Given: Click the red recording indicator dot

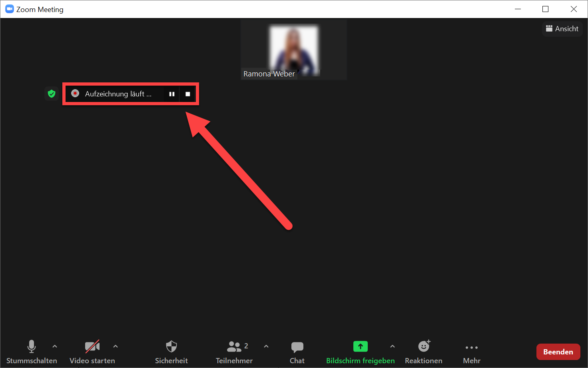Looking at the screenshot, I should click(75, 93).
